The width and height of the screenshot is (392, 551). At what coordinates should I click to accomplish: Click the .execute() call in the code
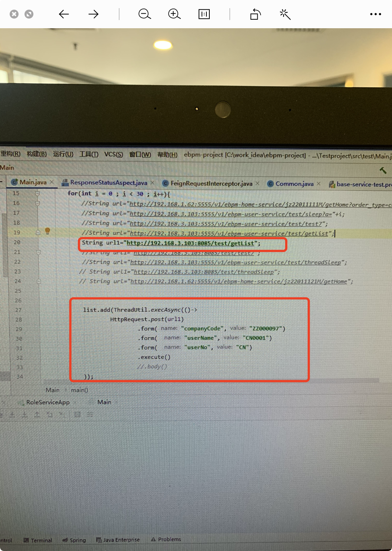click(154, 357)
